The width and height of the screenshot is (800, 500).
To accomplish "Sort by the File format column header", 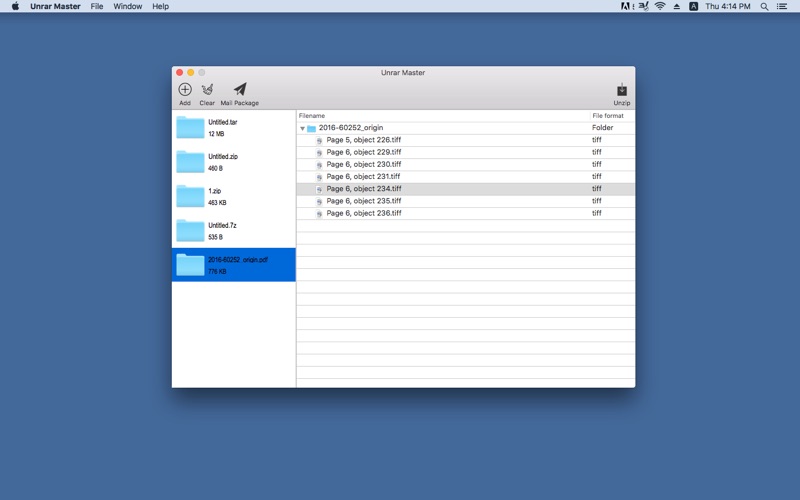I will 612,116.
